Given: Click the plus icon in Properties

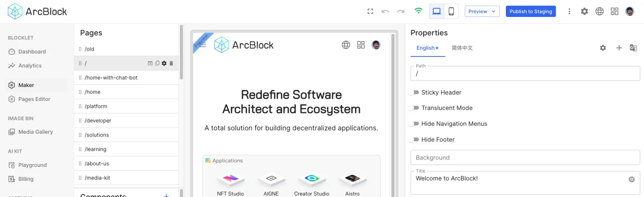Looking at the screenshot, I should tap(619, 48).
